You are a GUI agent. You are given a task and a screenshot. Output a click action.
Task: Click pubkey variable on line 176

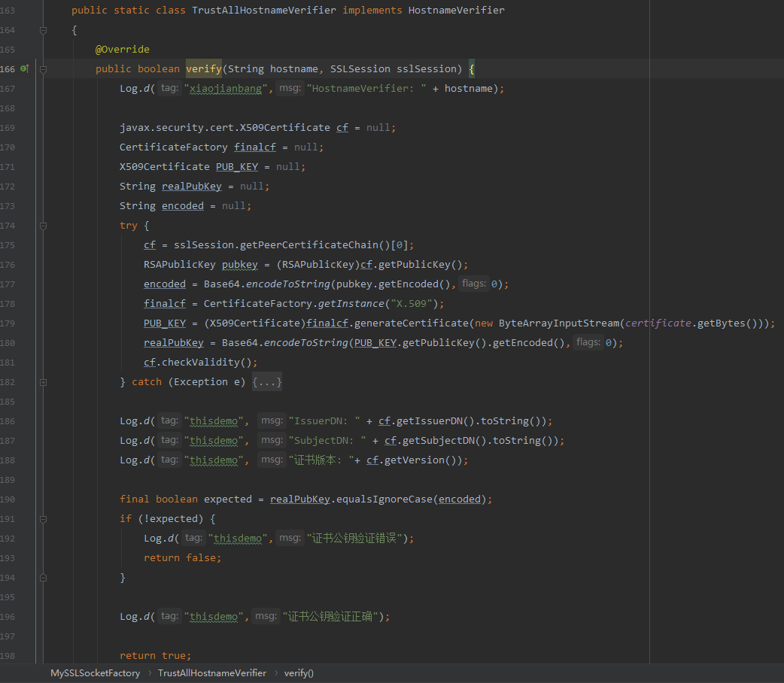(240, 265)
